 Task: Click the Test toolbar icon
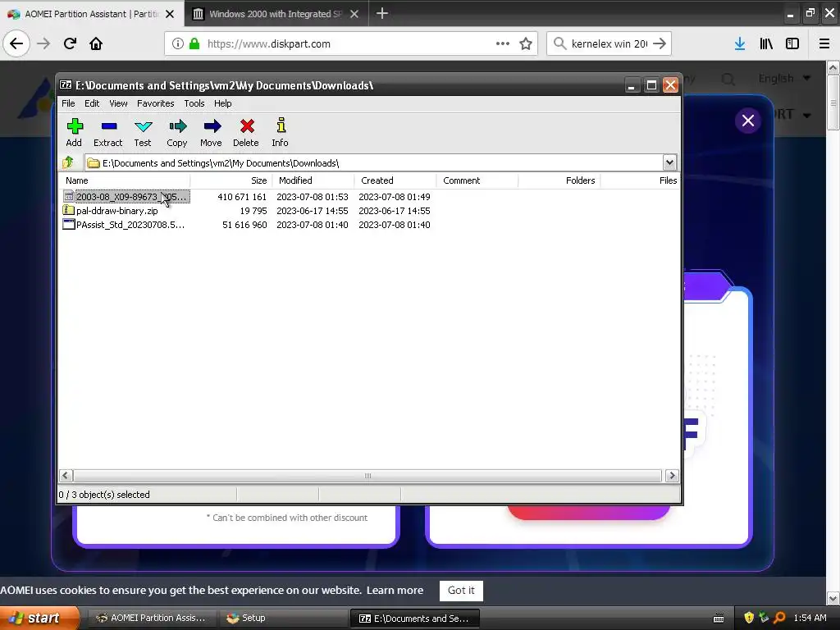[143, 132]
